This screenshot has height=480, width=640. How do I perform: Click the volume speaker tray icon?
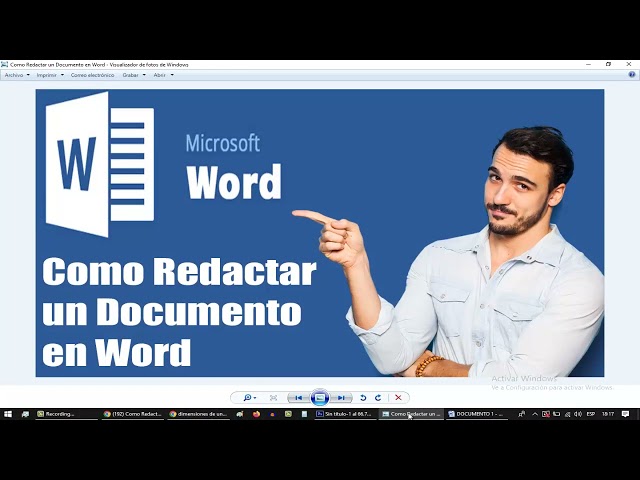(578, 414)
